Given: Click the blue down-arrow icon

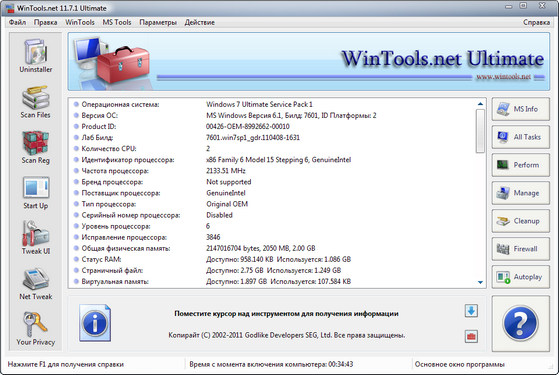Looking at the screenshot, I should 471,311.
